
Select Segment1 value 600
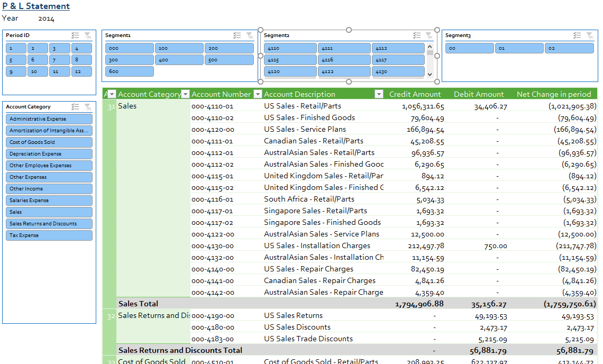click(x=130, y=71)
